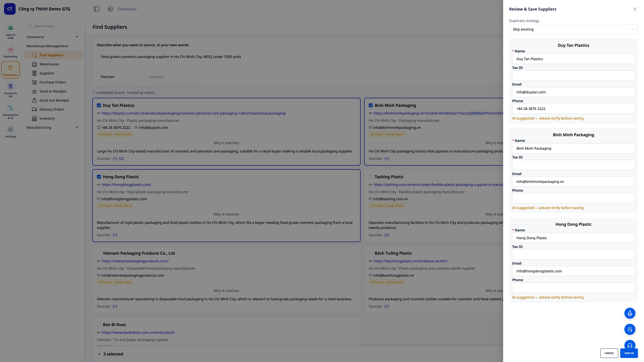Expand the Commerce menu section
This screenshot has height=362, width=644.
[52, 37]
